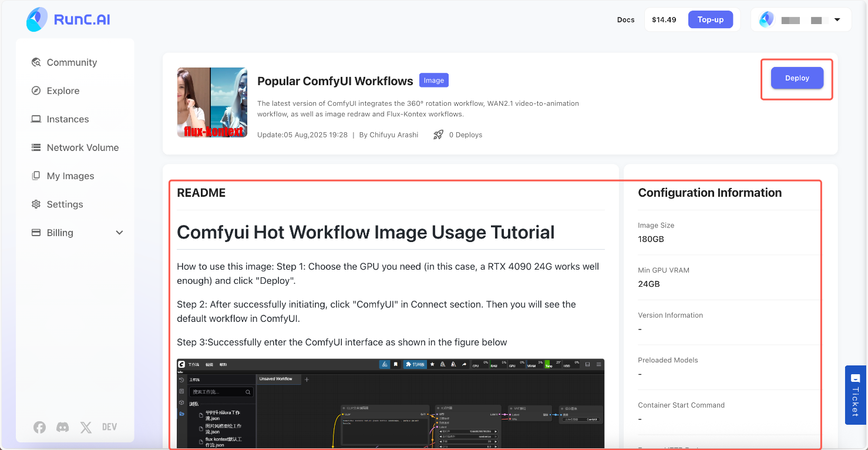The height and width of the screenshot is (450, 868).
Task: Open the Facebook link icon
Action: click(x=39, y=427)
